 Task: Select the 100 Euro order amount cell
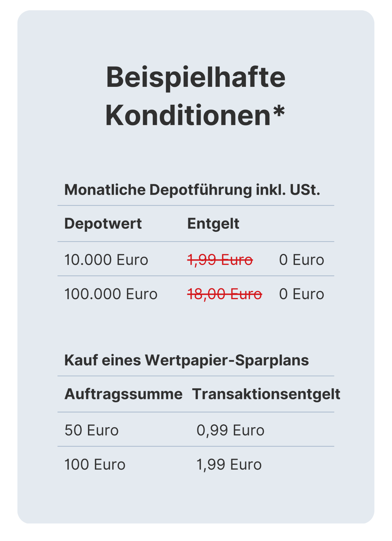95,465
